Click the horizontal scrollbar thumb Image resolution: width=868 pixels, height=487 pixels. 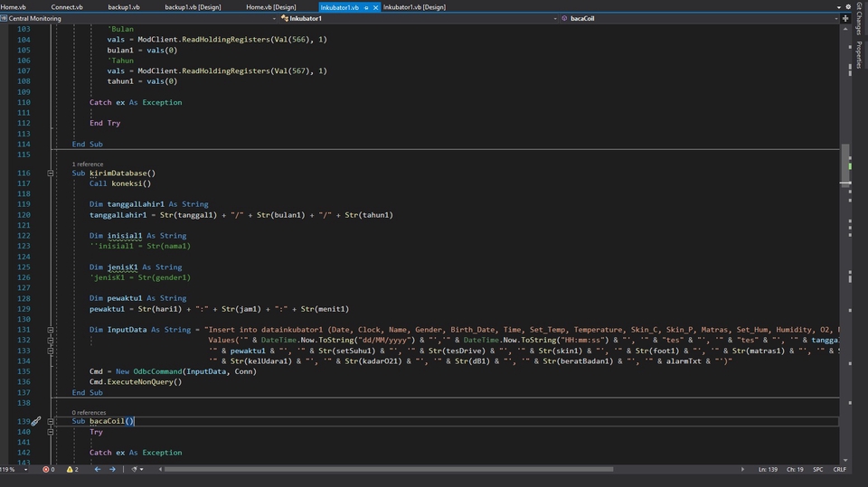point(389,469)
